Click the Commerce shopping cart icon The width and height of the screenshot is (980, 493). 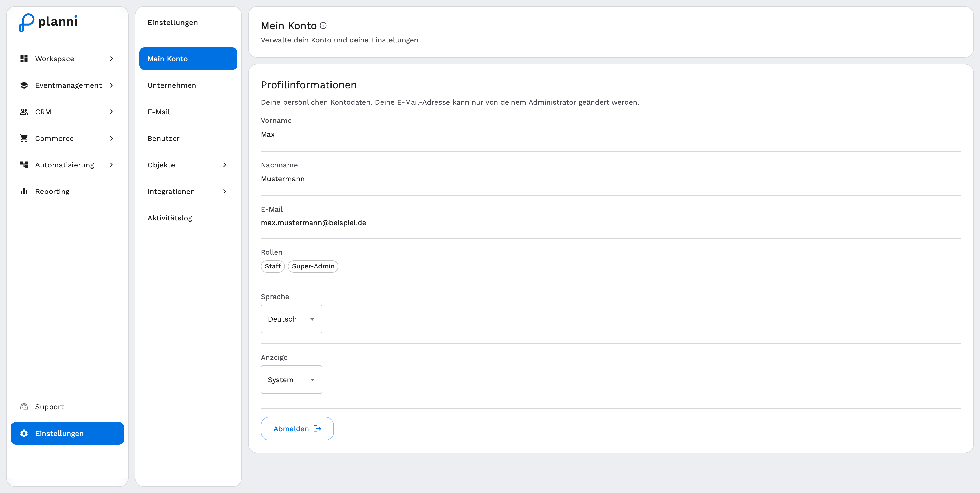tap(24, 139)
